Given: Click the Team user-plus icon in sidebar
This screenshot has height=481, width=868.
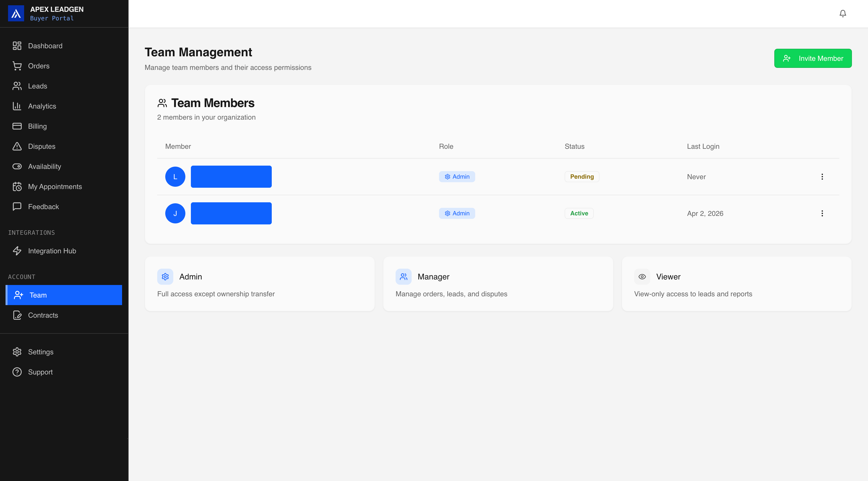Looking at the screenshot, I should coord(18,295).
